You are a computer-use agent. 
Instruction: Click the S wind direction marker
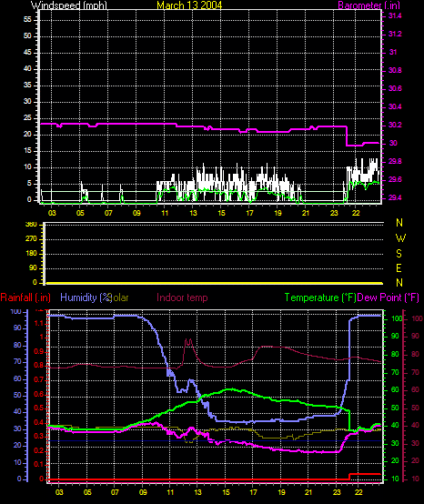[x=399, y=254]
